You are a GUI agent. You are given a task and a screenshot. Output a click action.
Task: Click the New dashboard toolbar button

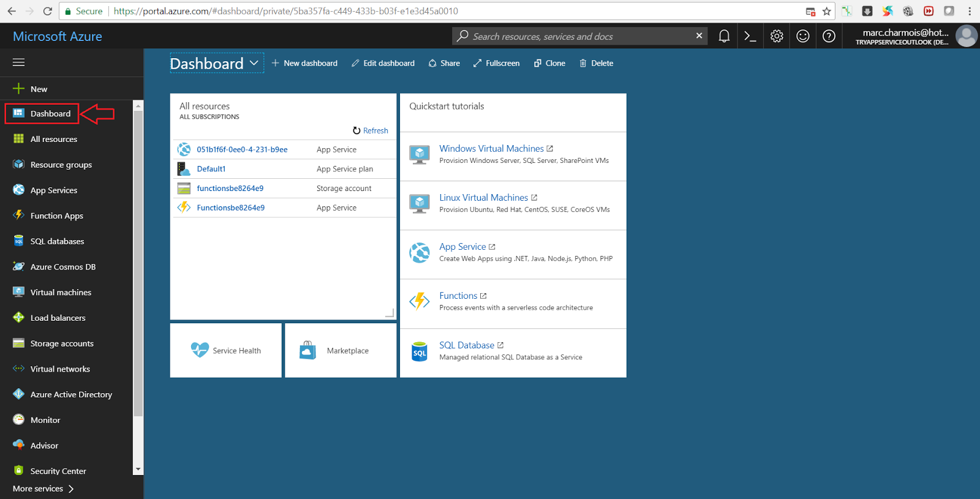(x=304, y=63)
